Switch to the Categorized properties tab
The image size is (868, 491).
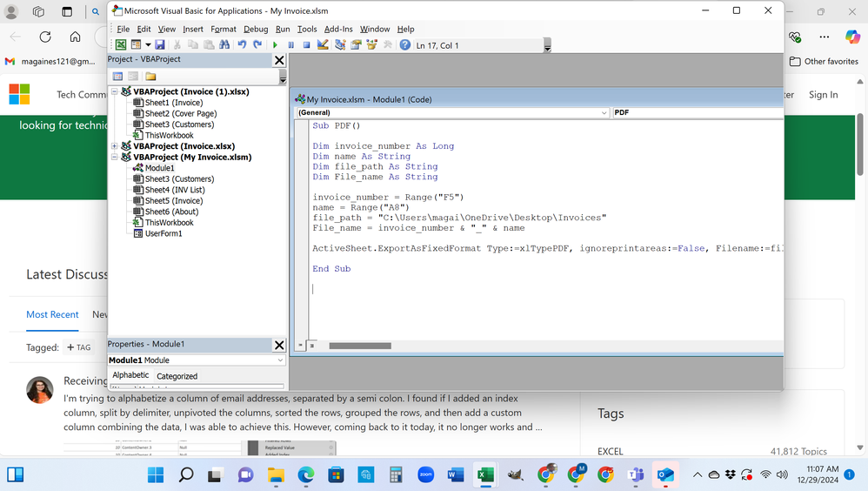(x=177, y=376)
